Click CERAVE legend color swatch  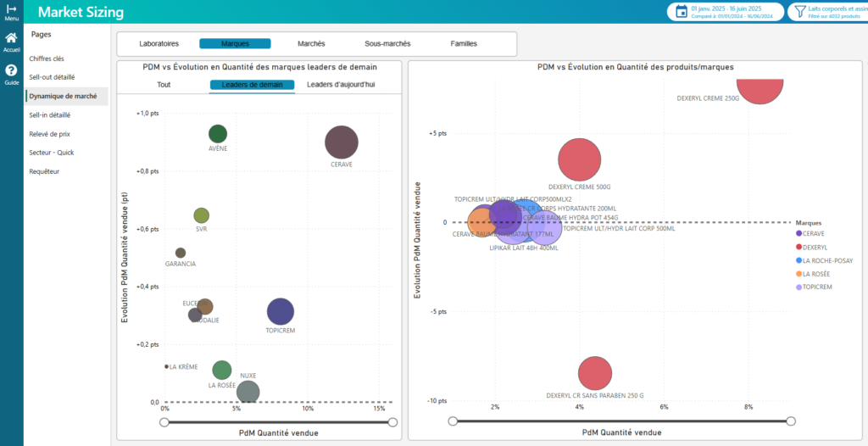[x=798, y=234]
